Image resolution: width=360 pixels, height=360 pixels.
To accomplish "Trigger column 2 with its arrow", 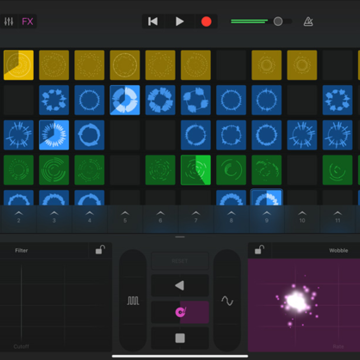I will pos(19,217).
